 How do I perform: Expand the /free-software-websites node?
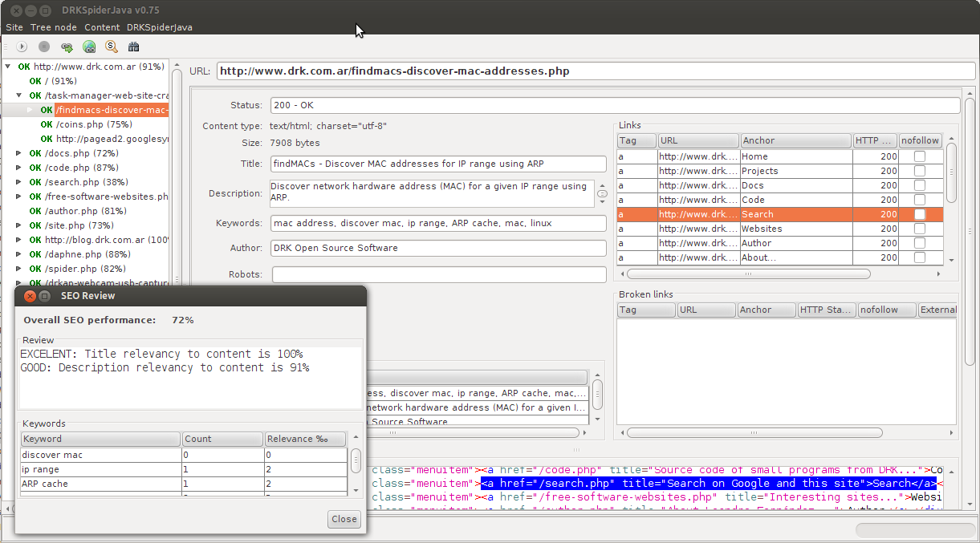click(x=19, y=197)
